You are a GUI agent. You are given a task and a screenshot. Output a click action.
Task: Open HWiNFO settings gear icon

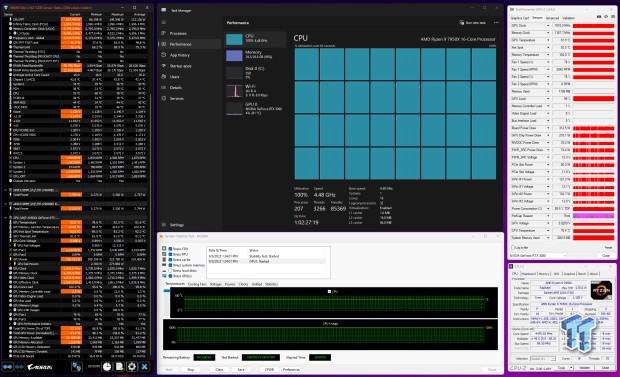[x=132, y=367]
